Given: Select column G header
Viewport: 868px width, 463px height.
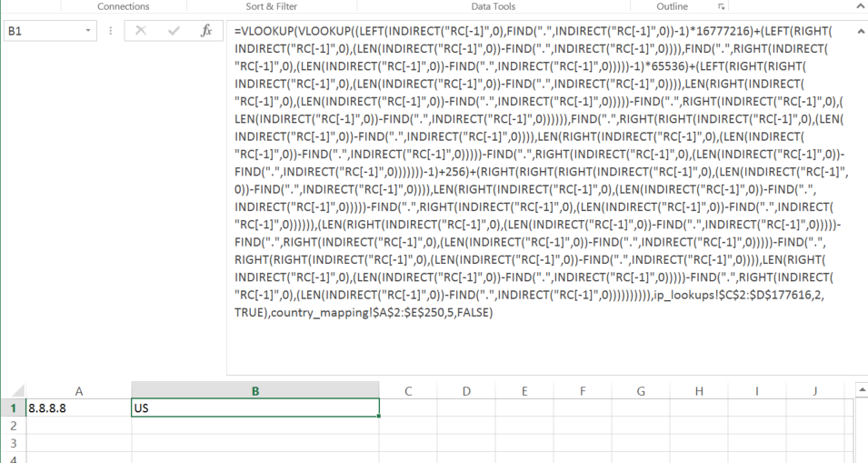Looking at the screenshot, I should click(641, 391).
